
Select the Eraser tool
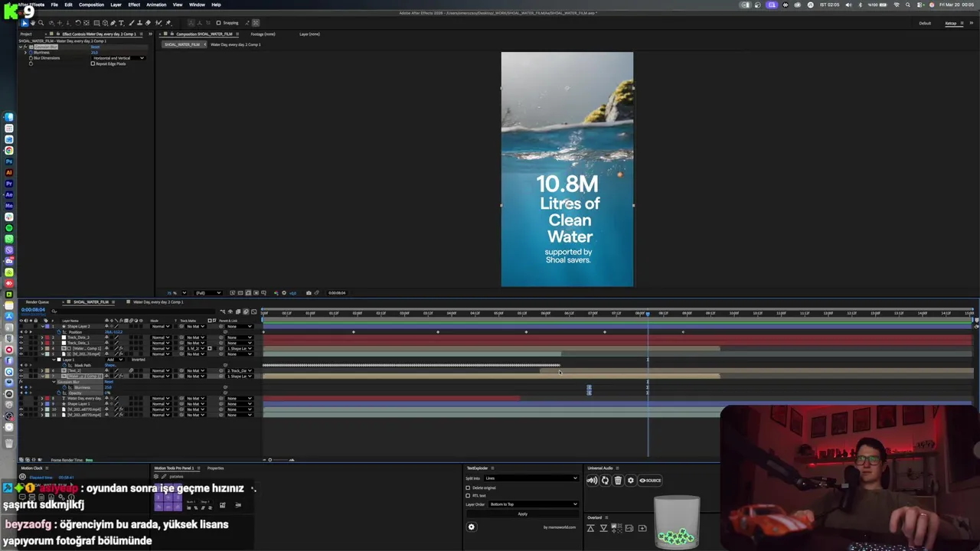pos(148,23)
